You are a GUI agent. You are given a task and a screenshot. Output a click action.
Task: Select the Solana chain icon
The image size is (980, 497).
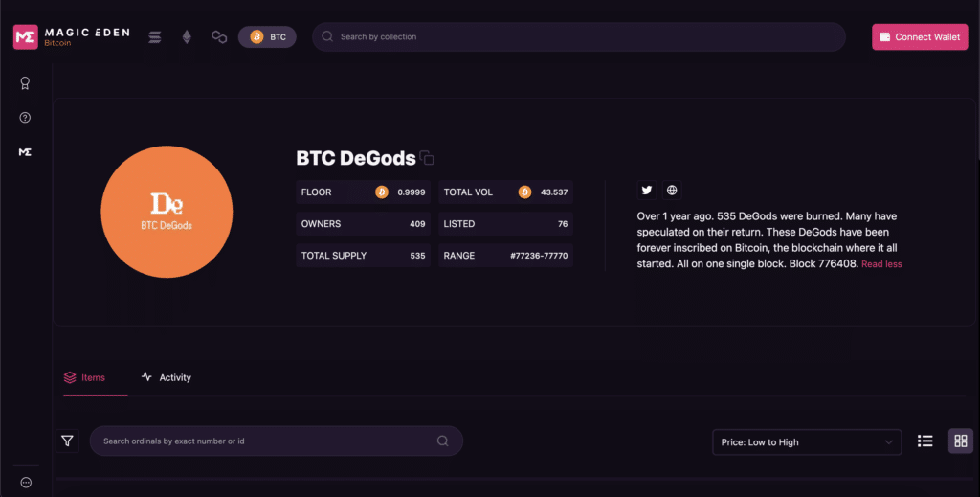[x=155, y=37]
